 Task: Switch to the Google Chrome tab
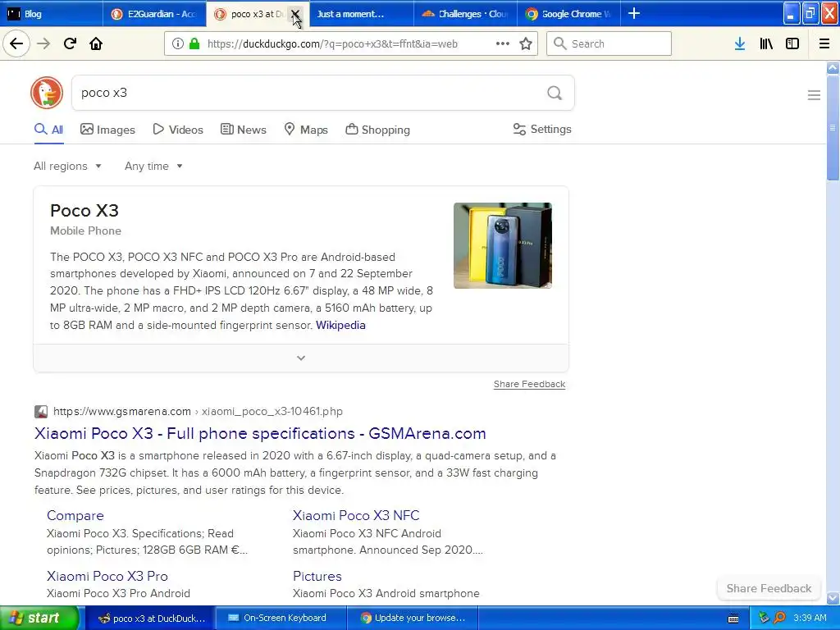[x=568, y=13]
